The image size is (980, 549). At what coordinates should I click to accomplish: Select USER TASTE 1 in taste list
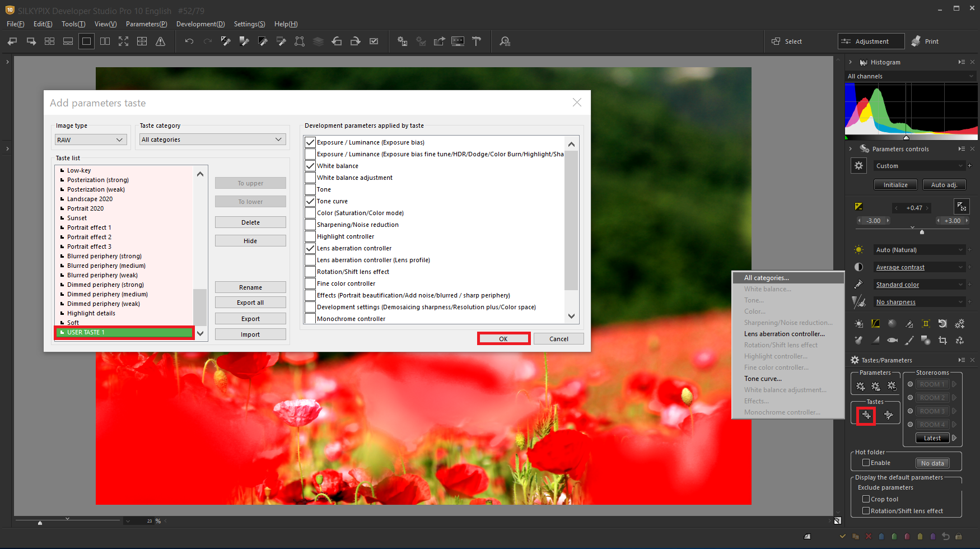(x=124, y=333)
